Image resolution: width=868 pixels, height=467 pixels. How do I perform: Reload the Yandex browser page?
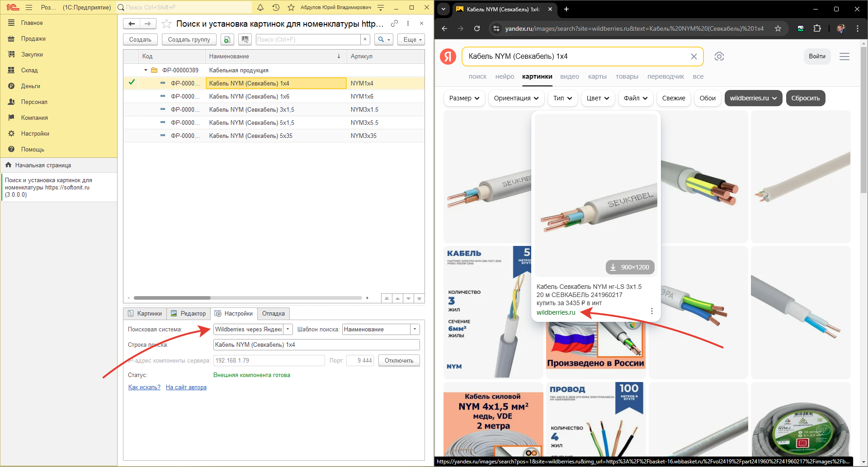coord(477,28)
